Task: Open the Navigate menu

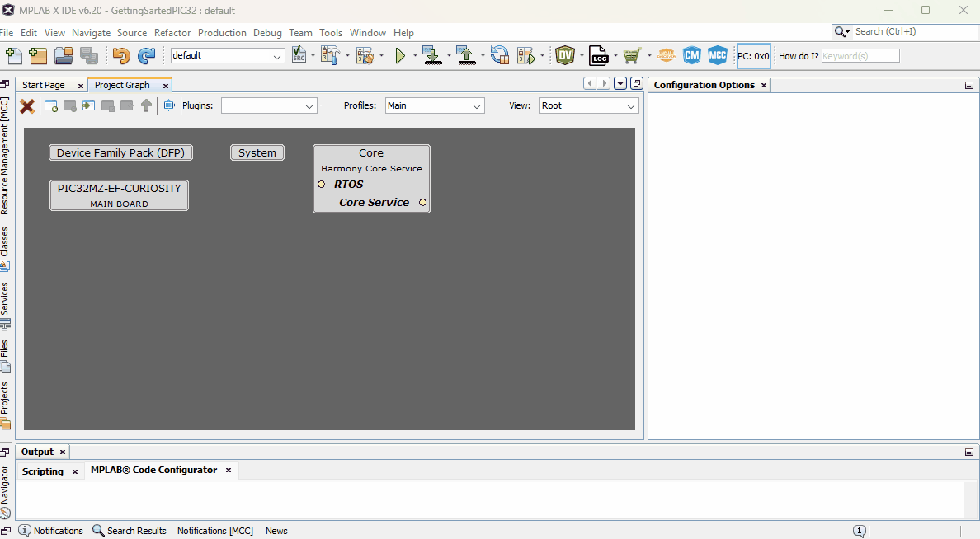Action: [x=92, y=32]
